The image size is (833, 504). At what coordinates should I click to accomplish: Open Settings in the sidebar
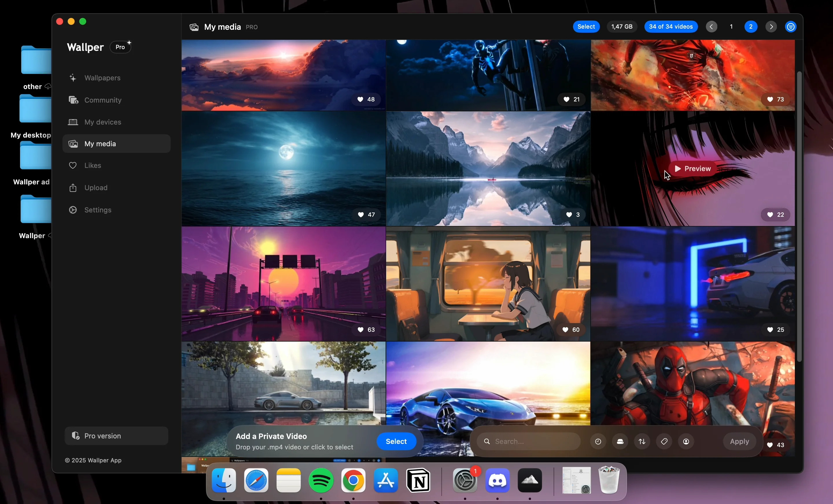click(x=117, y=210)
